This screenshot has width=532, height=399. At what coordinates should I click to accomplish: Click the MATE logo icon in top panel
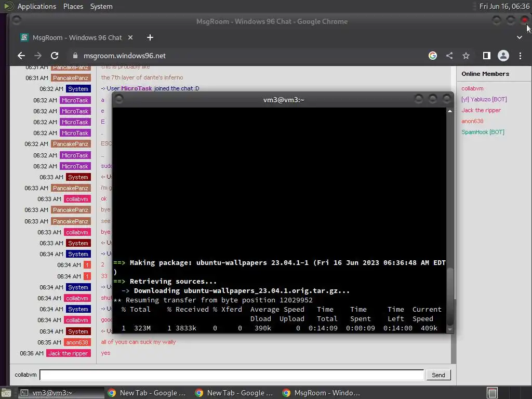click(8, 6)
